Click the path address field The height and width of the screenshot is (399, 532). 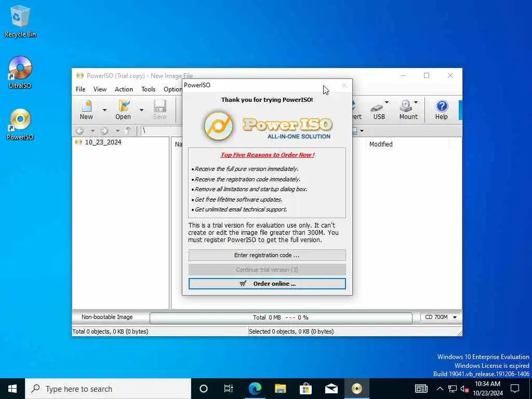(x=161, y=131)
